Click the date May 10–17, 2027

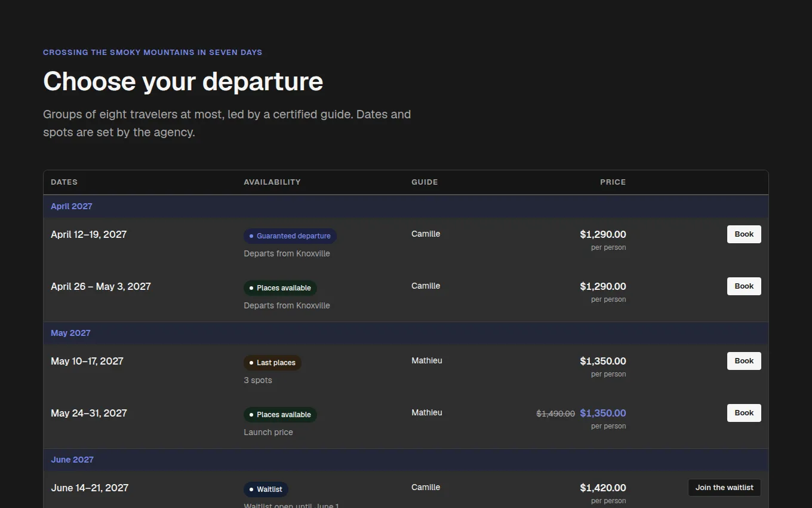pyautogui.click(x=87, y=361)
